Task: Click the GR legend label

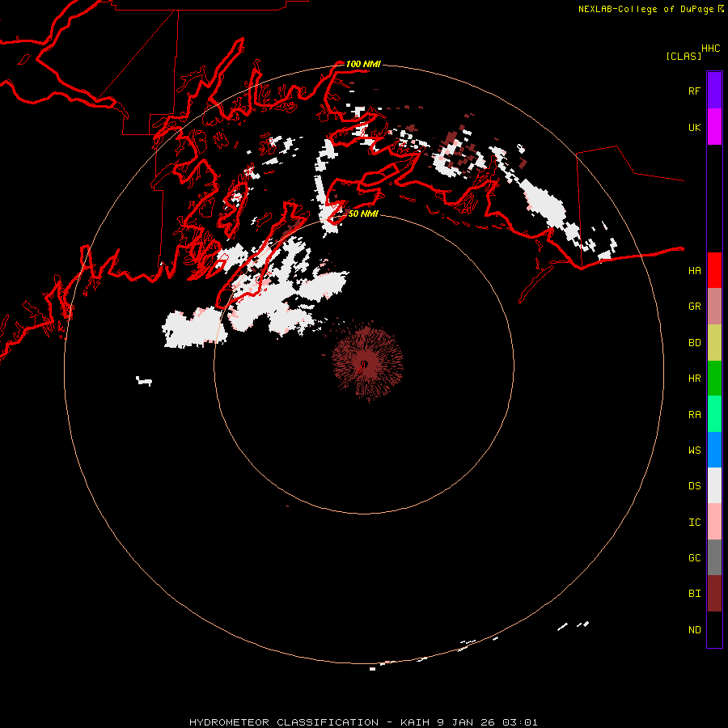Action: tap(694, 307)
